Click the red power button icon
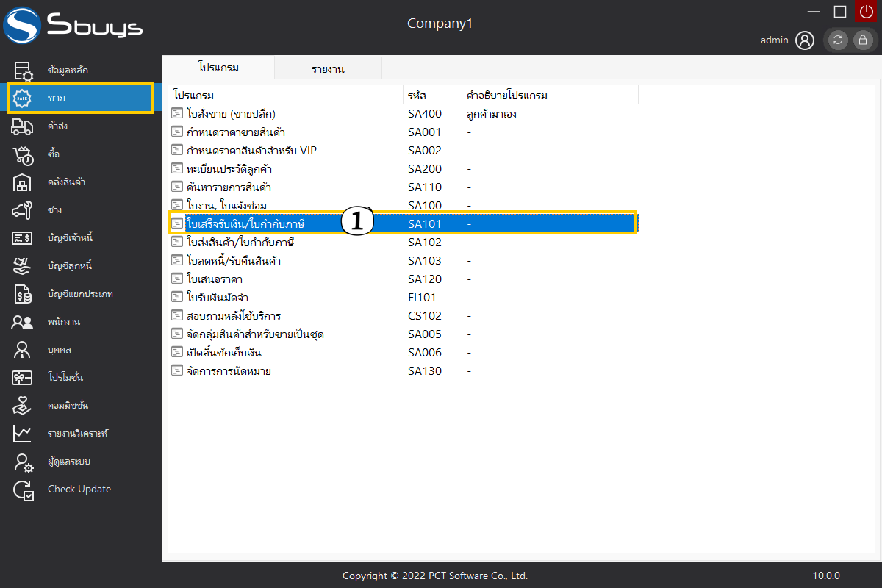Viewport: 882px width, 588px height. pyautogui.click(x=867, y=12)
